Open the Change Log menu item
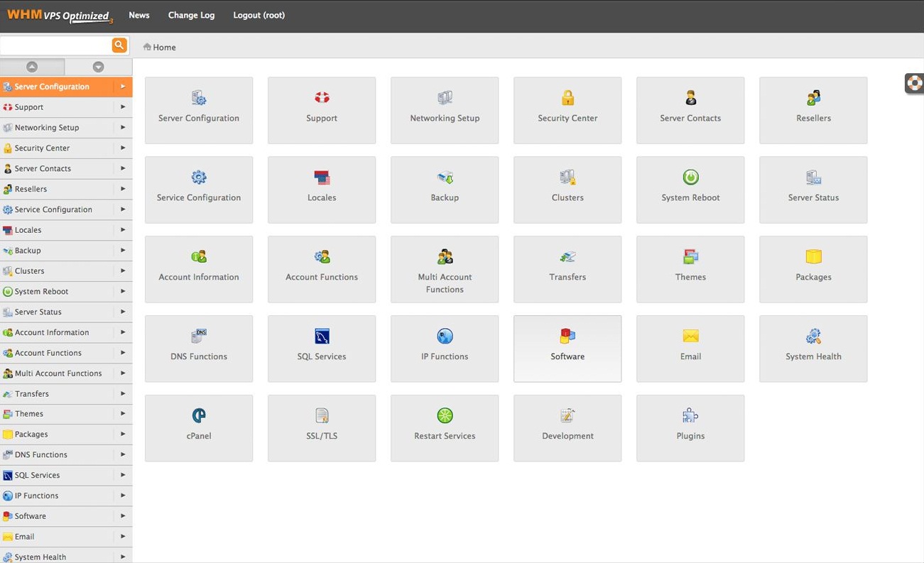The width and height of the screenshot is (924, 563). tap(190, 14)
